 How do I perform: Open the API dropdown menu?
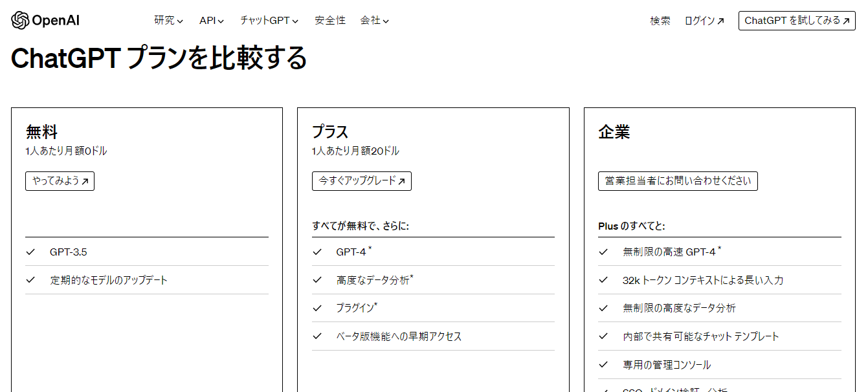(x=212, y=21)
